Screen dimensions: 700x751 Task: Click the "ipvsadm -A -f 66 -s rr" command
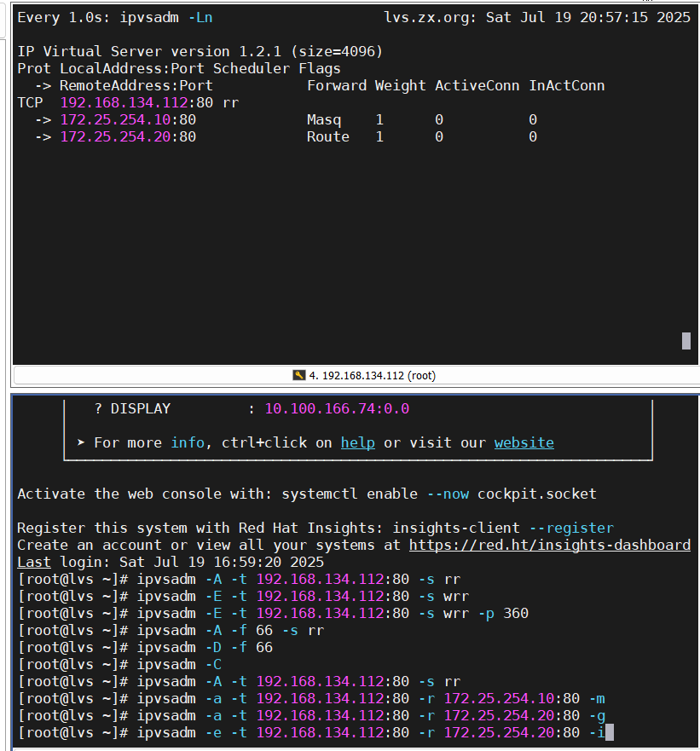tap(230, 630)
